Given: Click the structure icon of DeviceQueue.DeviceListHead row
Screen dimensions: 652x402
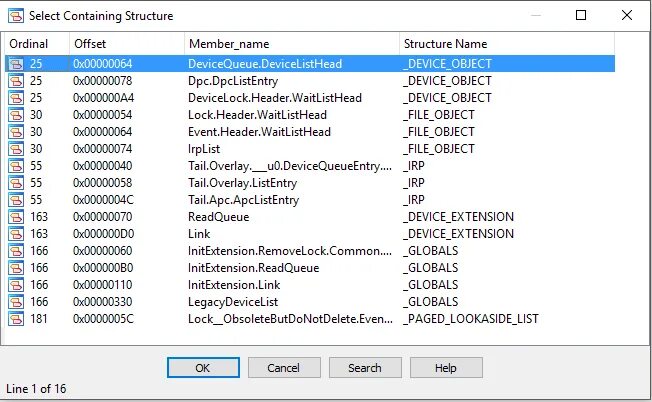Looking at the screenshot, I should [x=16, y=64].
